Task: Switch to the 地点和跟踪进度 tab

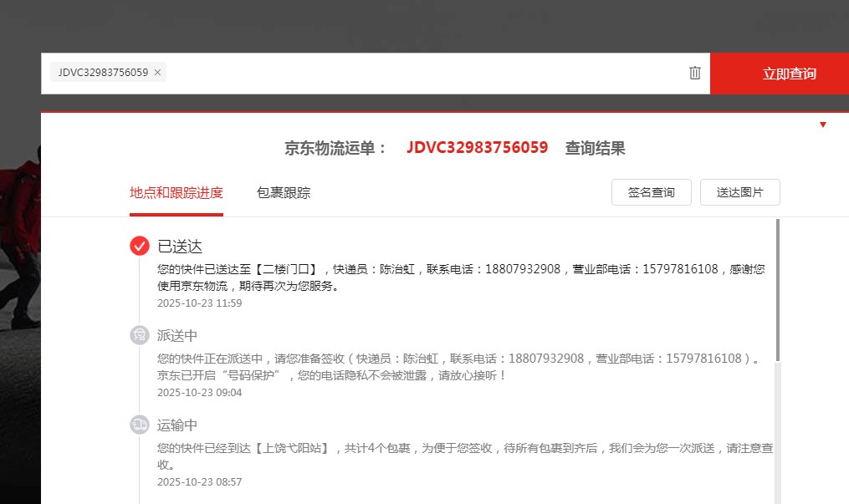Action: [176, 193]
